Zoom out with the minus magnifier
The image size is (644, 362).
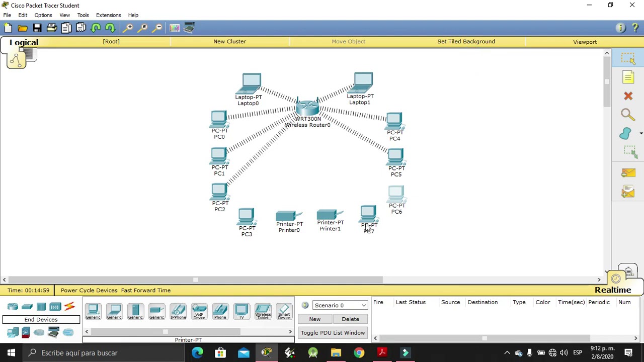(157, 28)
